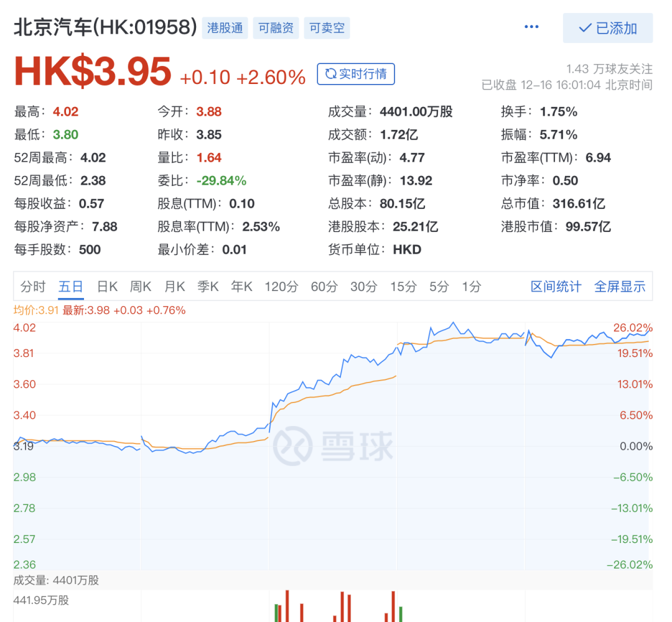The image size is (672, 622).
Task: Click the 最低 value 3.80
Action: [65, 135]
